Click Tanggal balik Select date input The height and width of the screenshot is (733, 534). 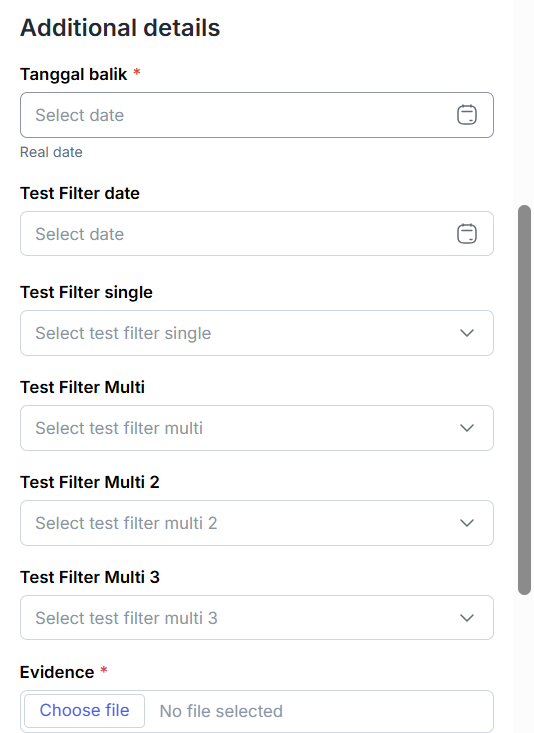[x=257, y=115]
